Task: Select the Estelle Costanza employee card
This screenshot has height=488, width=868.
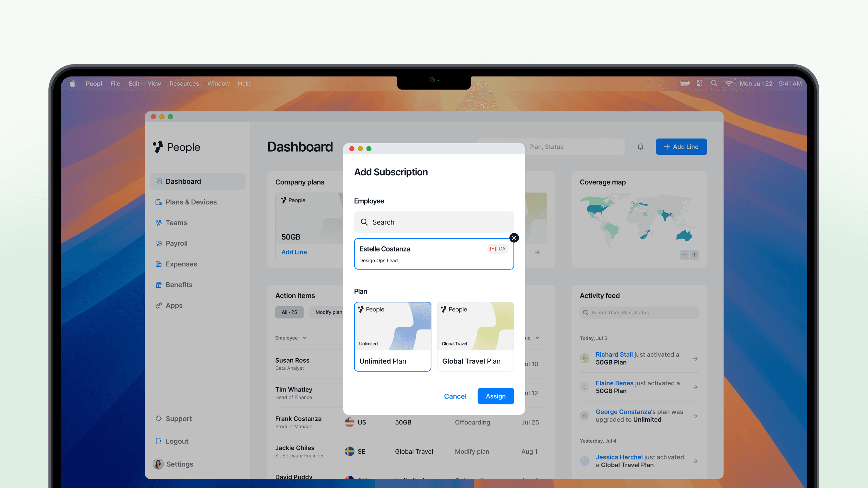Action: [434, 254]
